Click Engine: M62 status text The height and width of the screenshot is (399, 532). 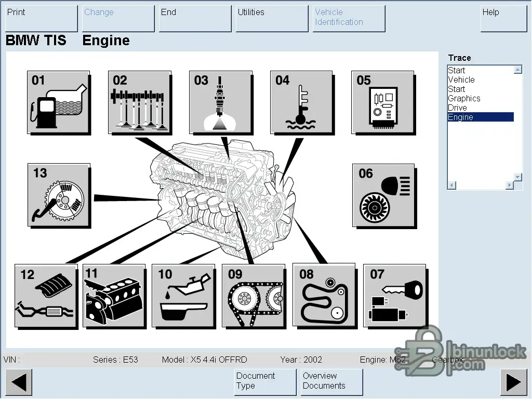383,360
